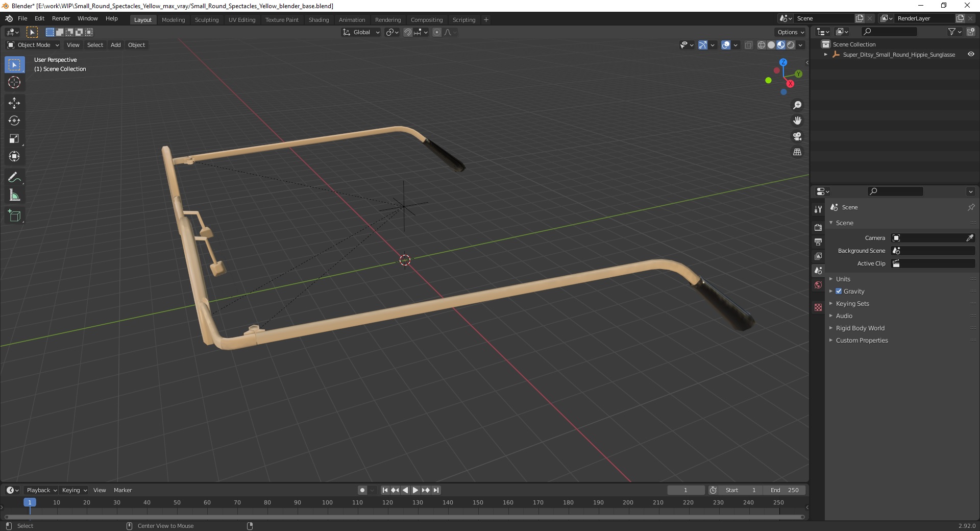This screenshot has height=531, width=980.
Task: Enable the Gravity checkbox
Action: 839,291
